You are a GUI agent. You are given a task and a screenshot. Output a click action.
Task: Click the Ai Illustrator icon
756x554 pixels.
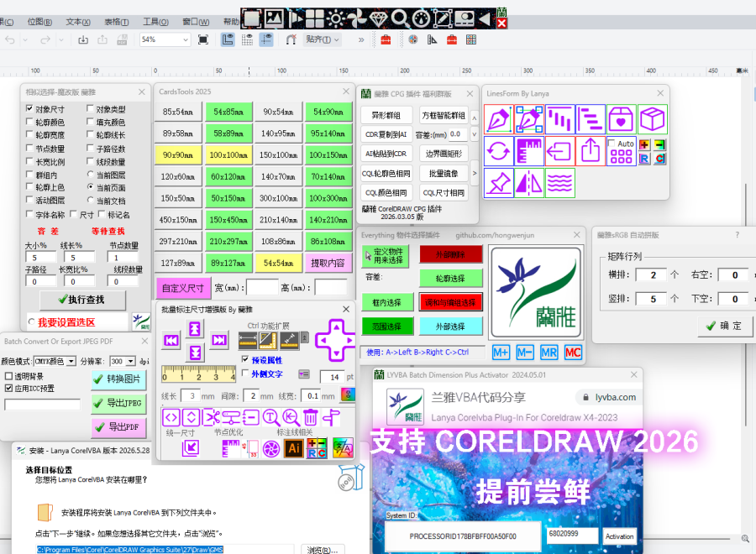[x=294, y=448]
